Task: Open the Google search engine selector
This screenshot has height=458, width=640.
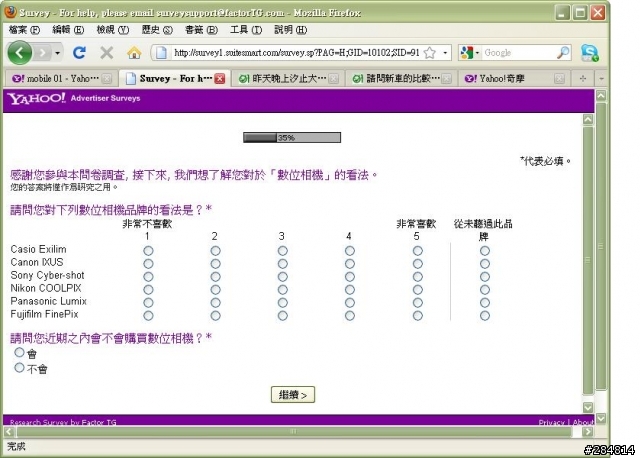Action: (x=469, y=53)
